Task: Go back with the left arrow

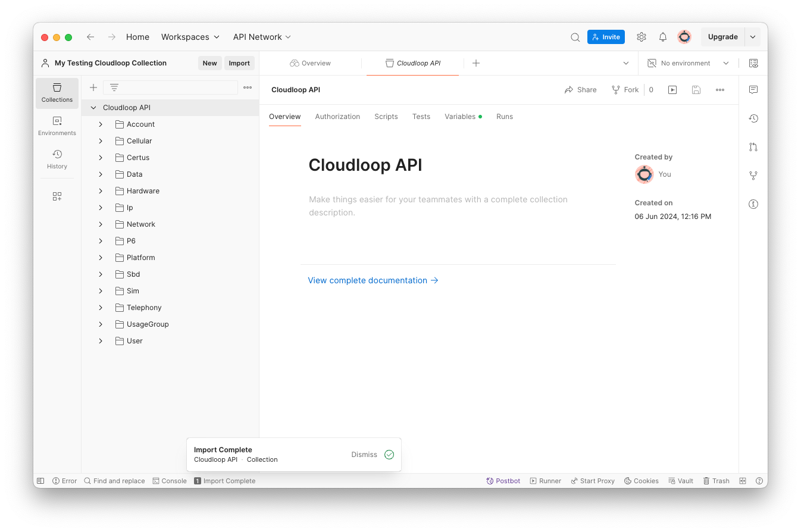Action: (x=90, y=37)
